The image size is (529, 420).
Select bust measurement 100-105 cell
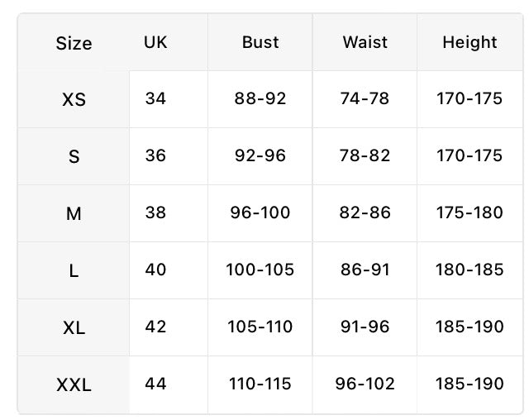pos(260,270)
